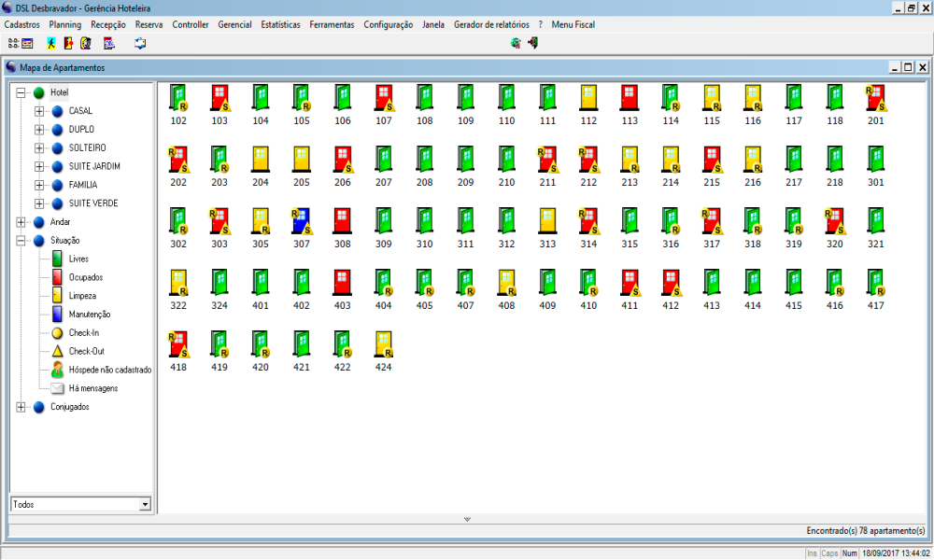Filter by Manutenção situation
This screenshot has width=934, height=560.
(x=90, y=315)
